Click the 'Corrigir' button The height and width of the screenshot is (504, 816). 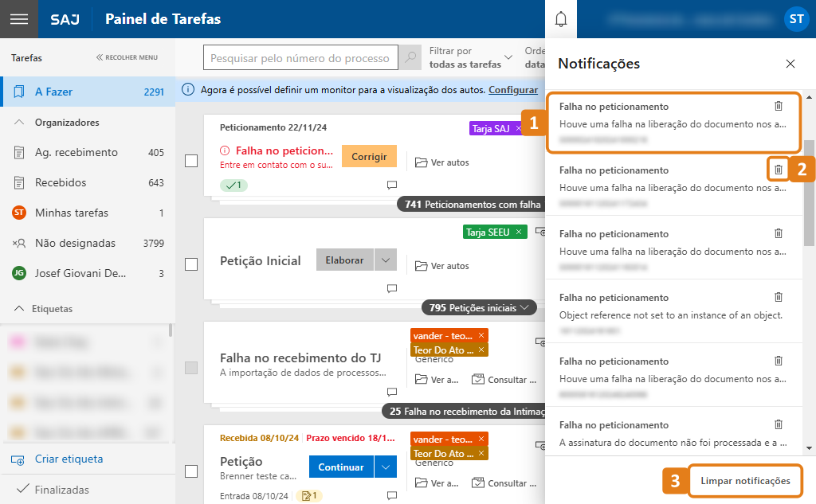[369, 156]
